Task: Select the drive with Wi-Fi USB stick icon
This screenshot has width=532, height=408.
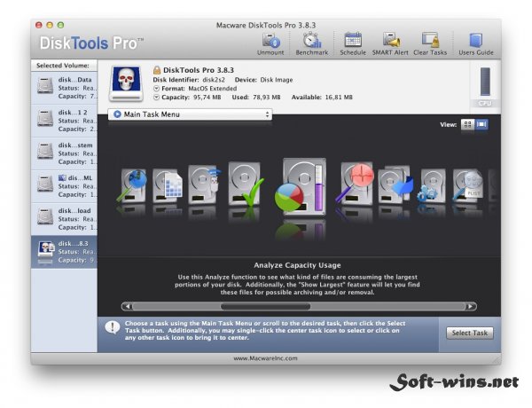Action: click(204, 185)
